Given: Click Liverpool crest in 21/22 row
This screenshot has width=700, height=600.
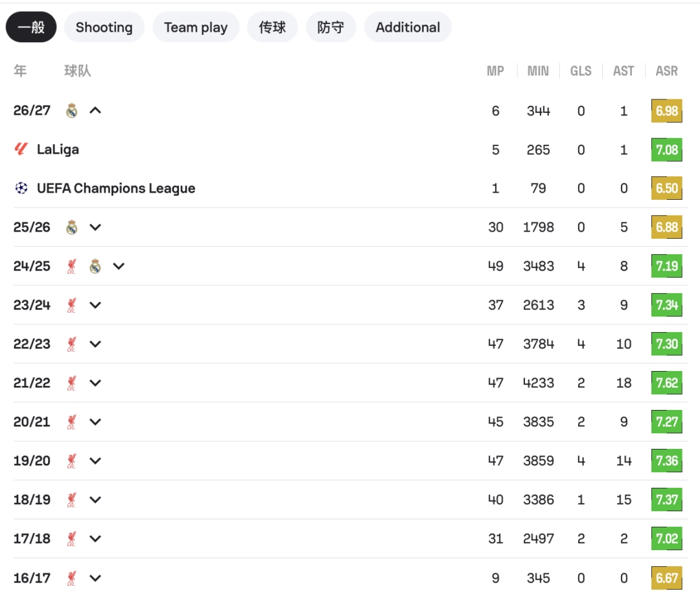Looking at the screenshot, I should 71,383.
